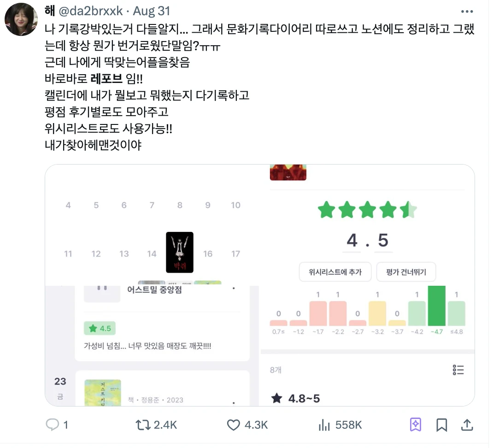
Task: Open the @da2brxxk profile handle
Action: pyautogui.click(x=91, y=12)
